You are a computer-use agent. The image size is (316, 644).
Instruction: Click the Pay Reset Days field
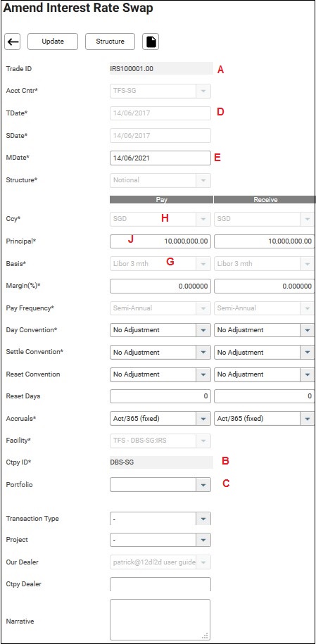click(160, 396)
